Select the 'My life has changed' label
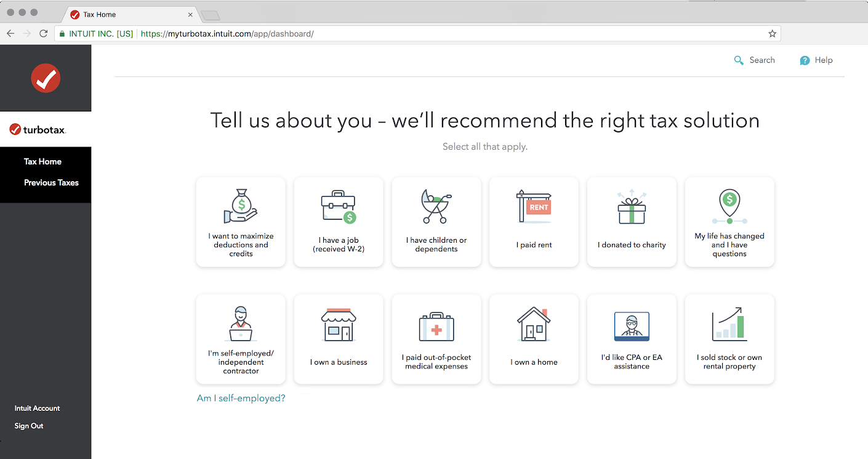The image size is (868, 459). [x=729, y=245]
